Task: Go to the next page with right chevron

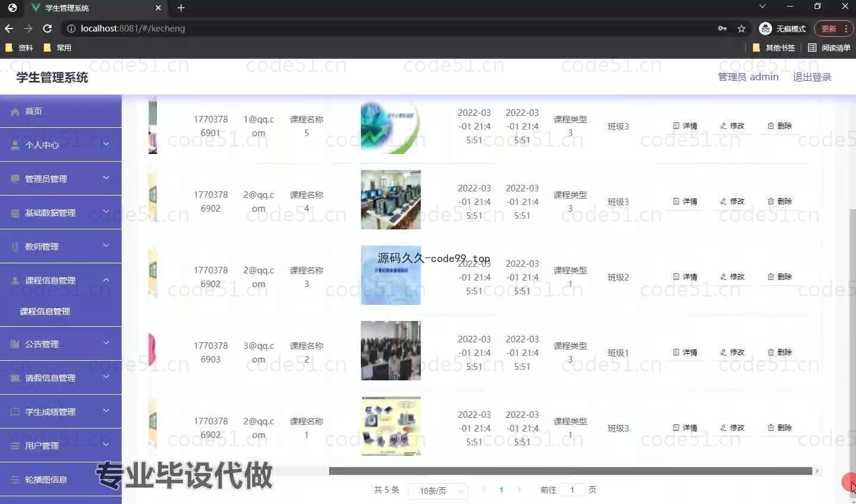Action: click(520, 490)
